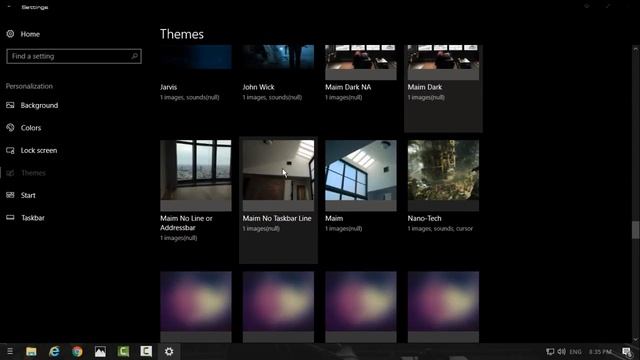The width and height of the screenshot is (640, 360).
Task: Click the "1 images, sounds, cursor" caption
Action: 440,229
